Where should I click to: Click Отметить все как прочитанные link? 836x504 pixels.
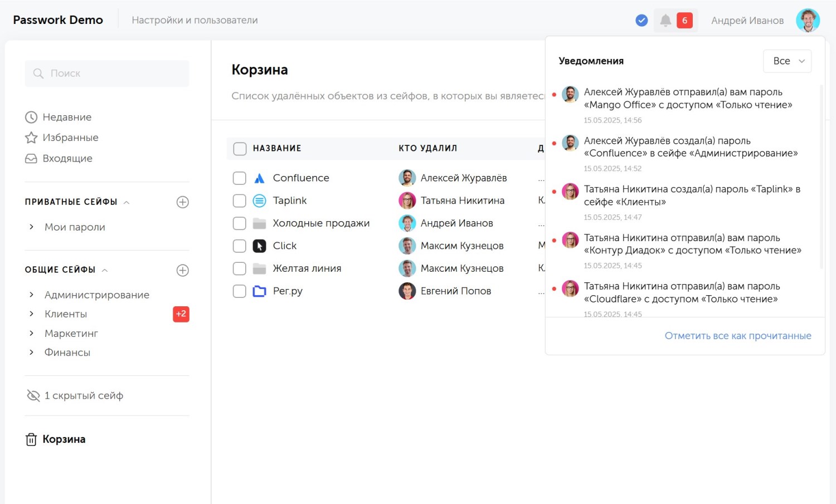[x=737, y=336]
